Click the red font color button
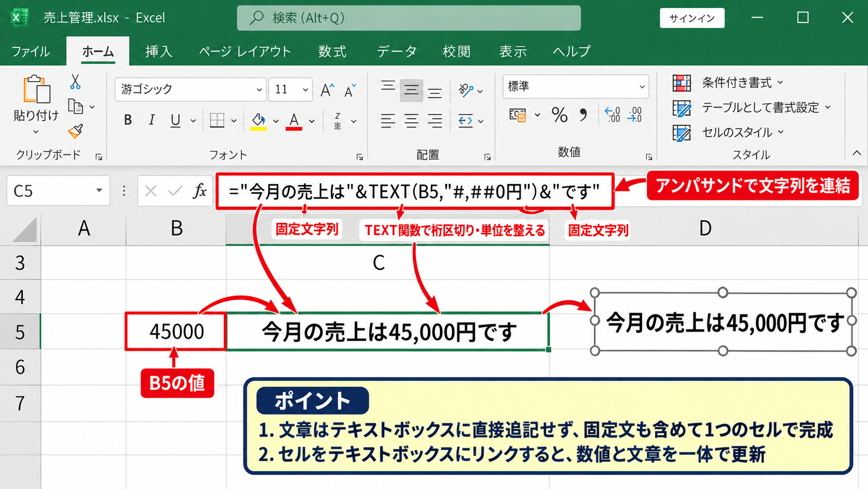The height and width of the screenshot is (489, 868). (294, 121)
